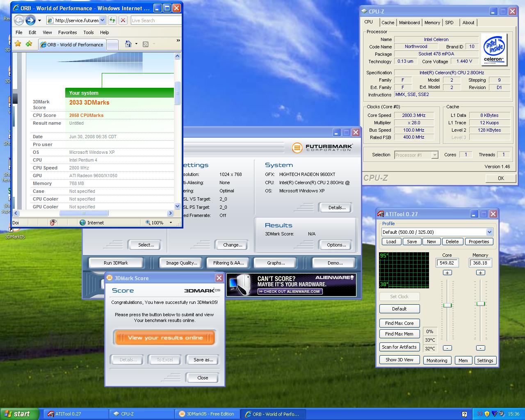Click the Alienware ad computer image
525x420 pixels.
coord(241,285)
